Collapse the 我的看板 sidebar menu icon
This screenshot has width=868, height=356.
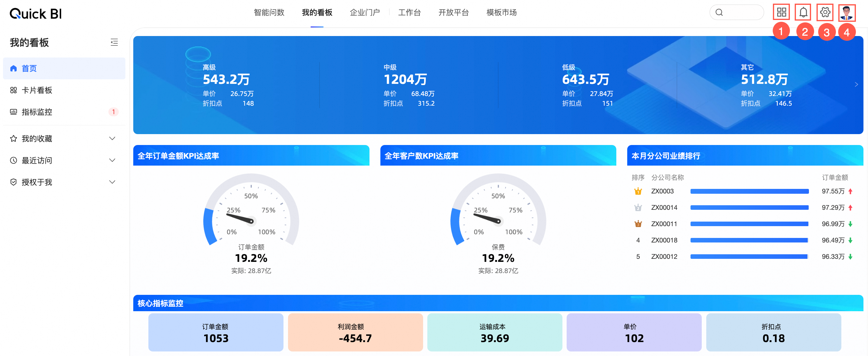[114, 42]
